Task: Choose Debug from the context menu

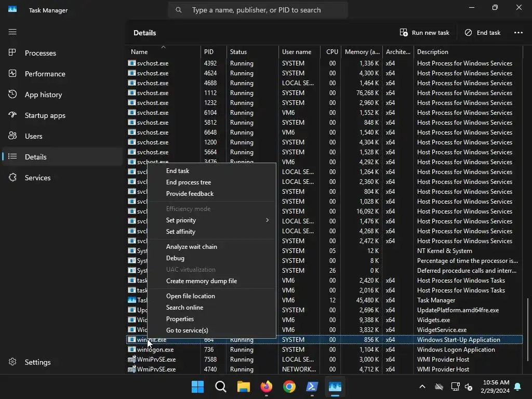Action: (212, 258)
